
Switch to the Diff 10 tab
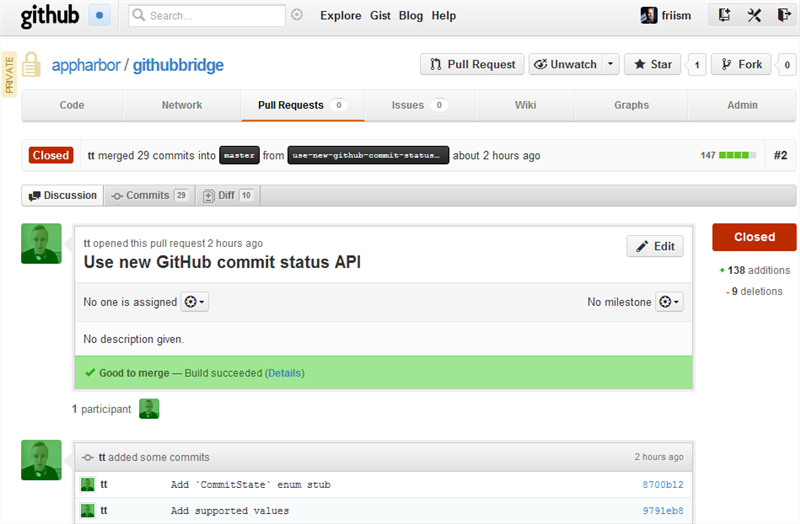228,195
